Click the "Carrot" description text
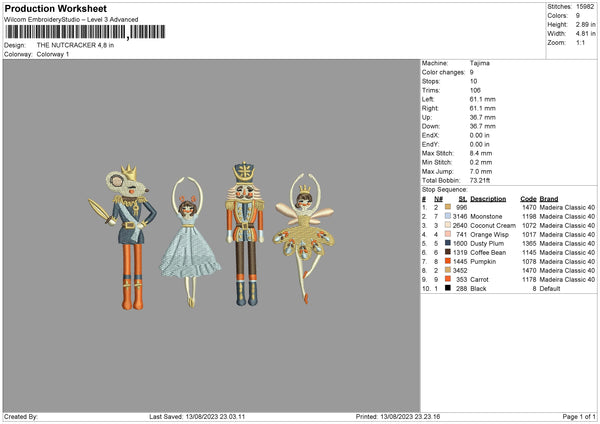This screenshot has height=424, width=600. point(479,280)
